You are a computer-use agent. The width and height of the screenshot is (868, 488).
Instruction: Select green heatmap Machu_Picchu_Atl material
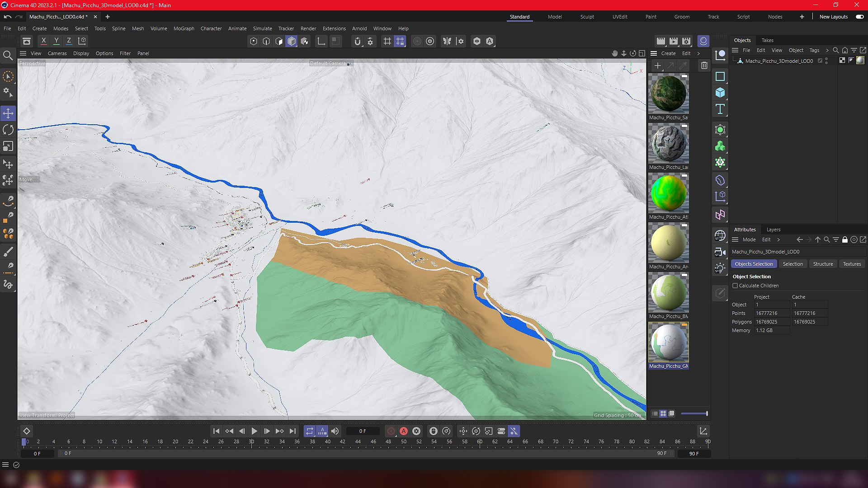click(x=669, y=193)
